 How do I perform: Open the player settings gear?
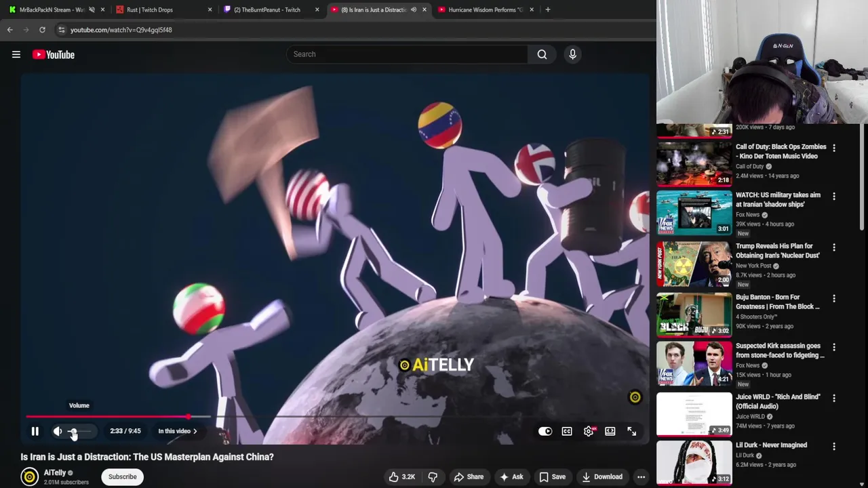(x=589, y=431)
